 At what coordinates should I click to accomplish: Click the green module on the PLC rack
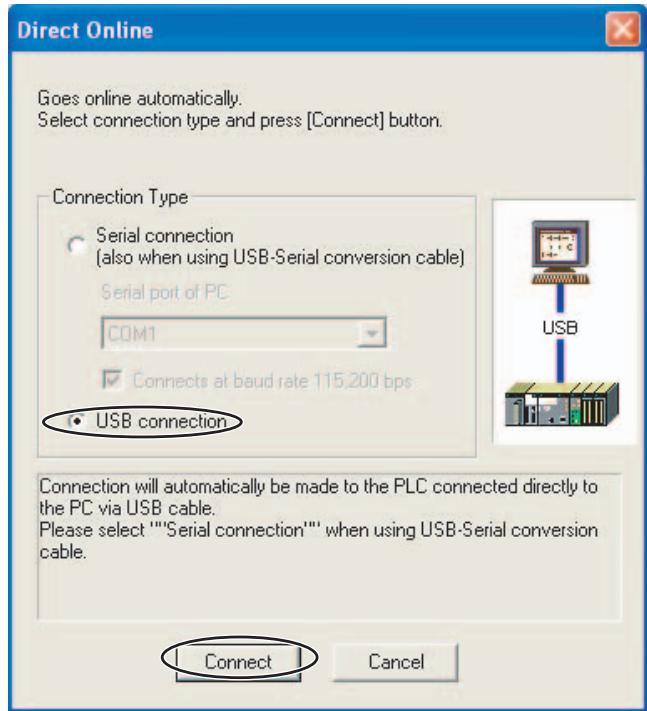[x=575, y=412]
